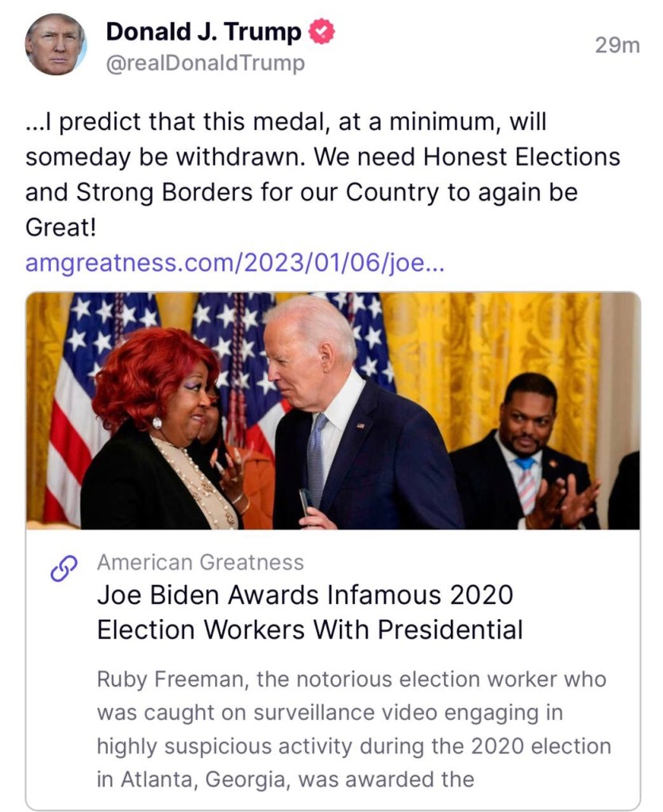
Task: Click the "Election Workers With Presidential" headline line
Action: [310, 630]
